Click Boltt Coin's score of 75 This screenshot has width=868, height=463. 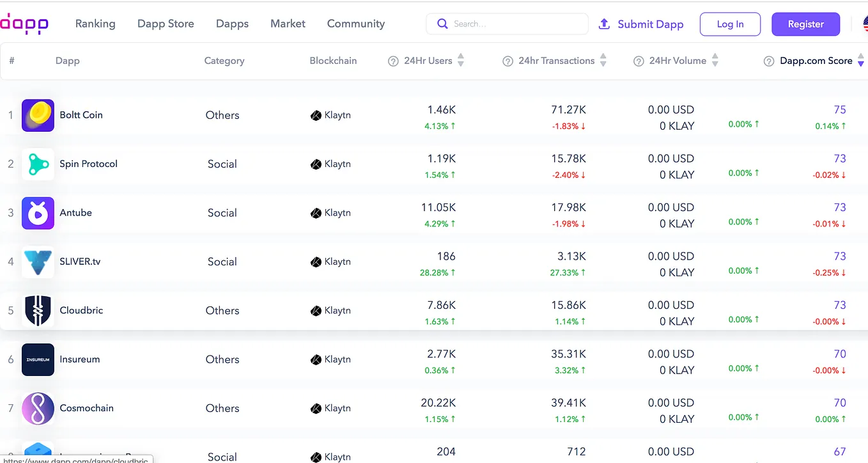(840, 110)
